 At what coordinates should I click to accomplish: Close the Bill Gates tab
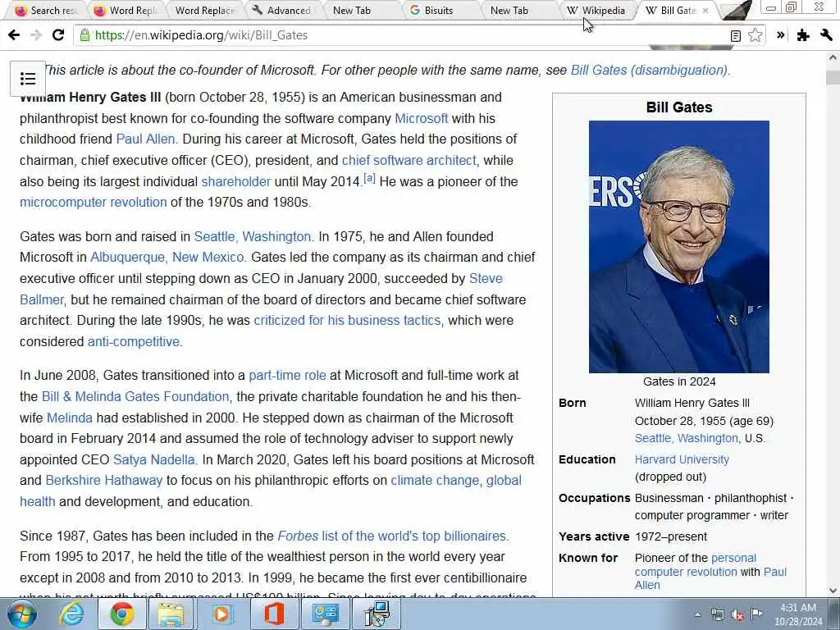[x=705, y=10]
